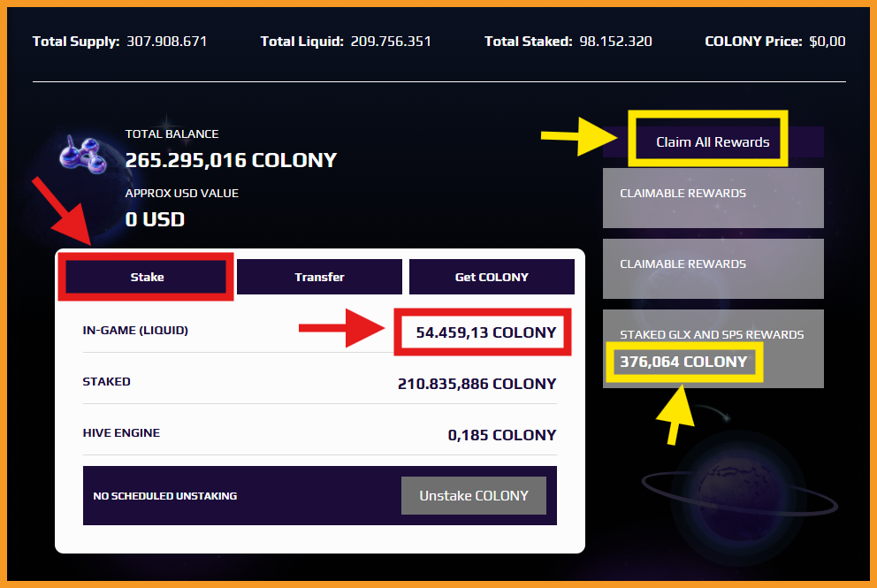Click the Total Supply value 307.908.671
Screen dimensions: 877x588
(167, 42)
